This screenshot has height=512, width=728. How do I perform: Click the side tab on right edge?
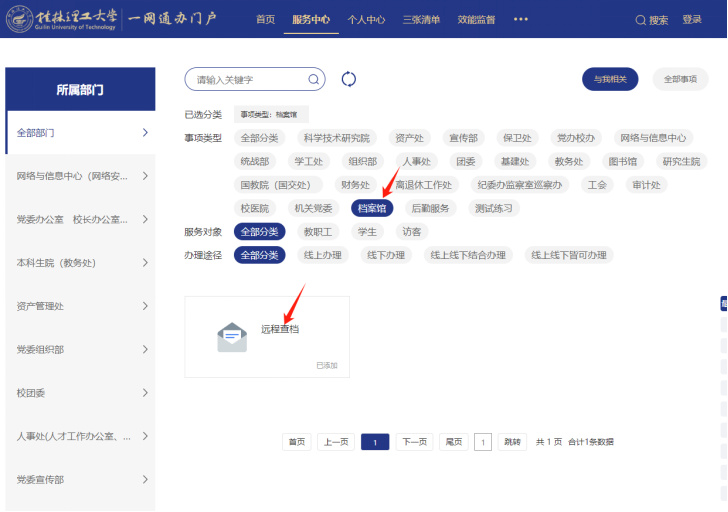(x=723, y=304)
